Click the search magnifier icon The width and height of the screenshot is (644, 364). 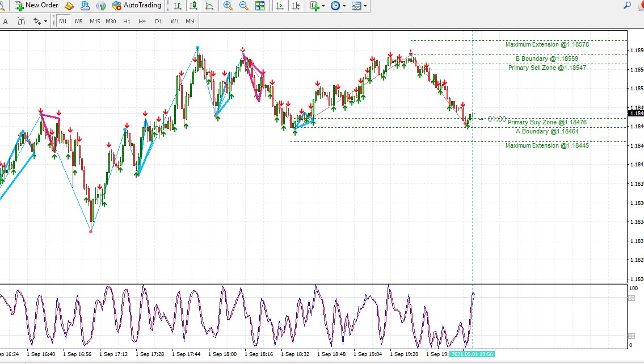point(627,6)
